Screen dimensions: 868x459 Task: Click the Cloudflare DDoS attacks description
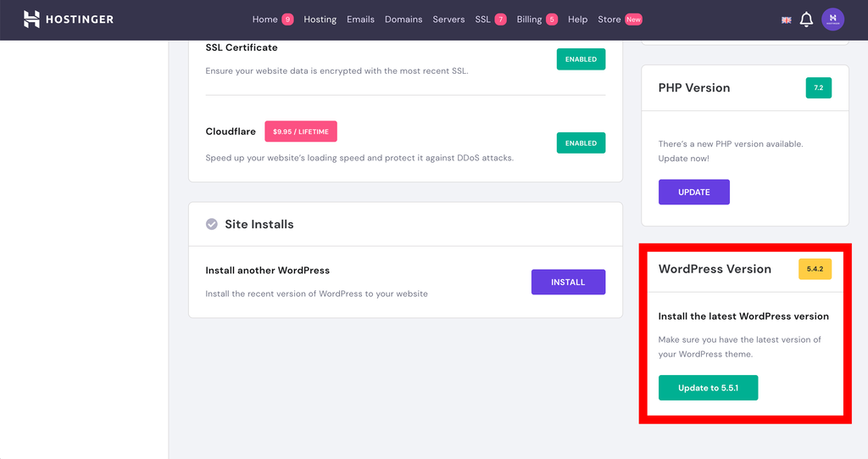(359, 158)
